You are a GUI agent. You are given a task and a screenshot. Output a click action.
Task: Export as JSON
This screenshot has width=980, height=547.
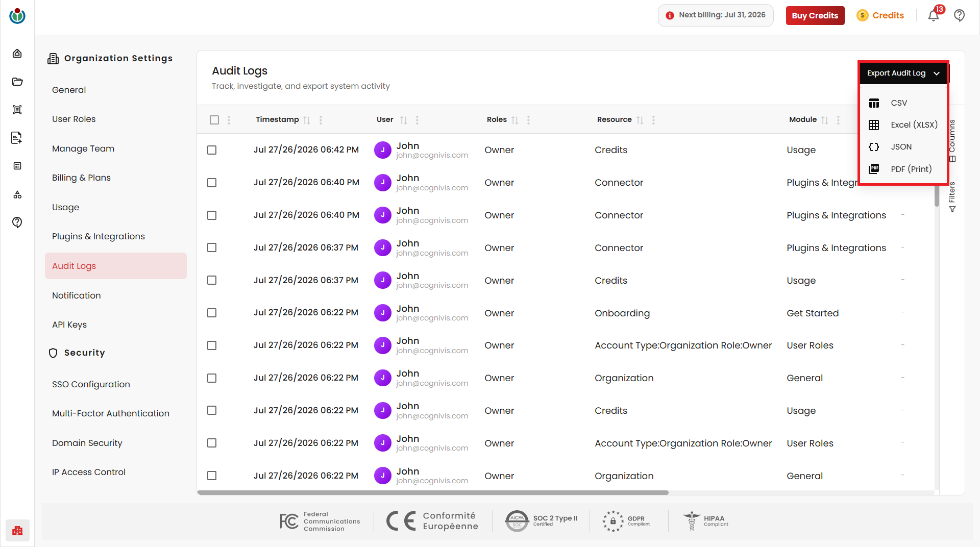[903, 147]
